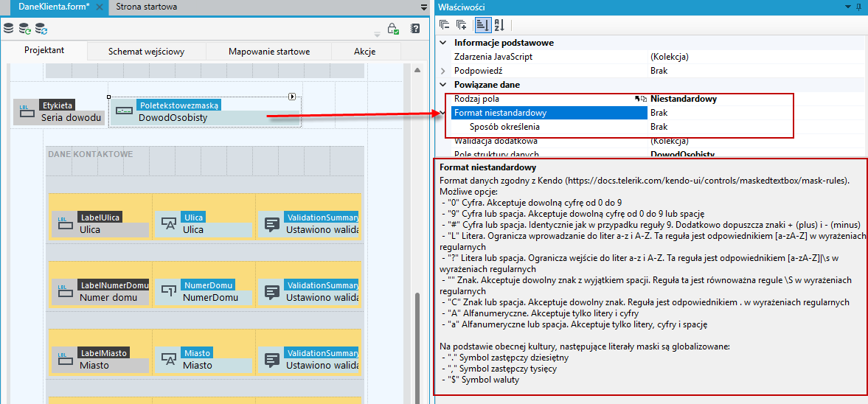This screenshot has height=404, width=868.
Task: Open the Właściwości panel options dropdown arrow
Action: 850,7
